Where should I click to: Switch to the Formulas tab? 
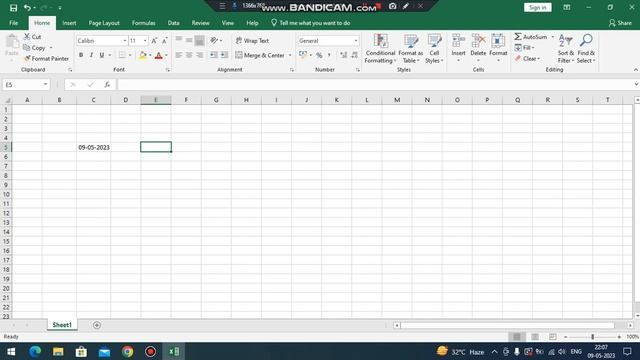144,23
